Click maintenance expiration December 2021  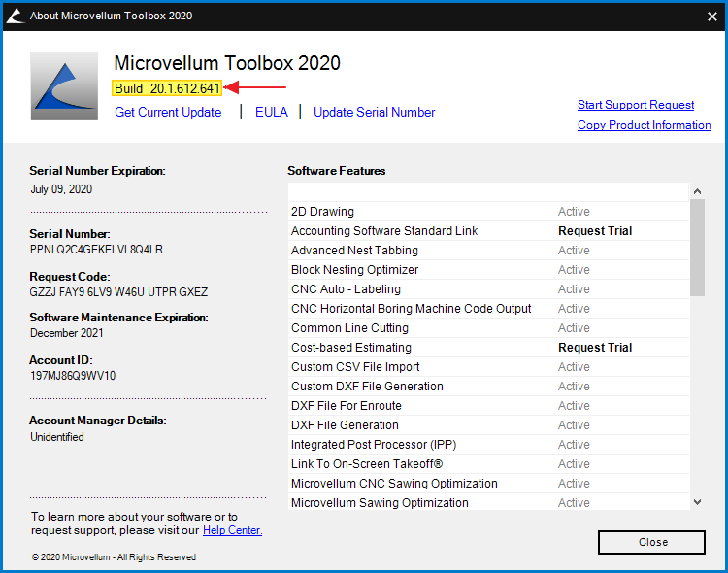coord(67,333)
